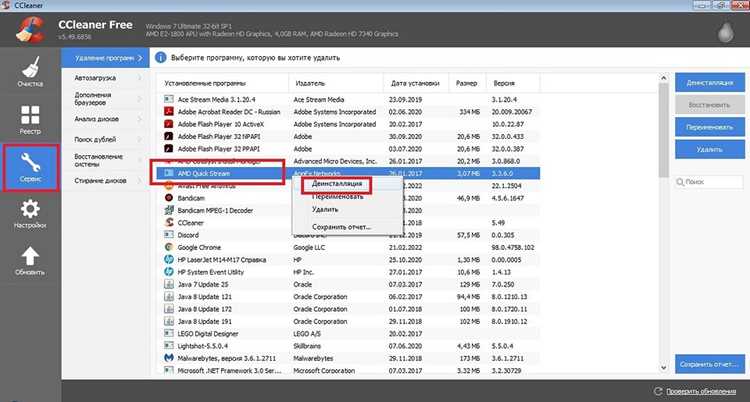The height and width of the screenshot is (402, 750).
Task: Click the Деинсталляция button on right
Action: pos(710,82)
